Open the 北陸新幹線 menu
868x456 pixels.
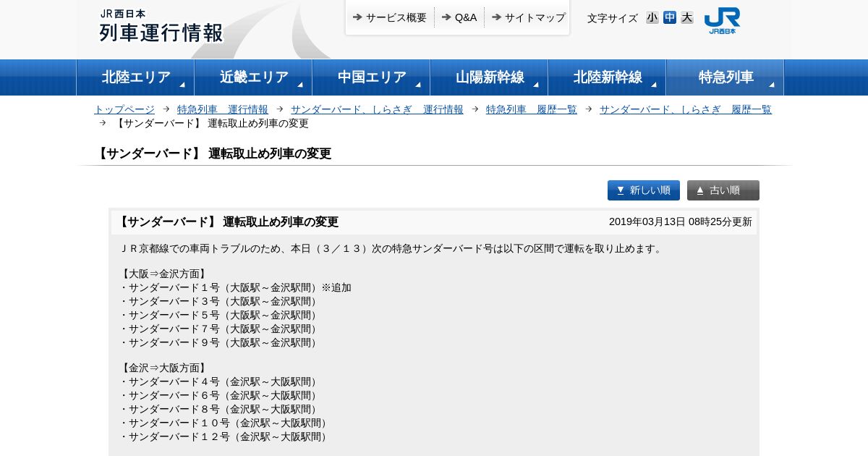607,77
